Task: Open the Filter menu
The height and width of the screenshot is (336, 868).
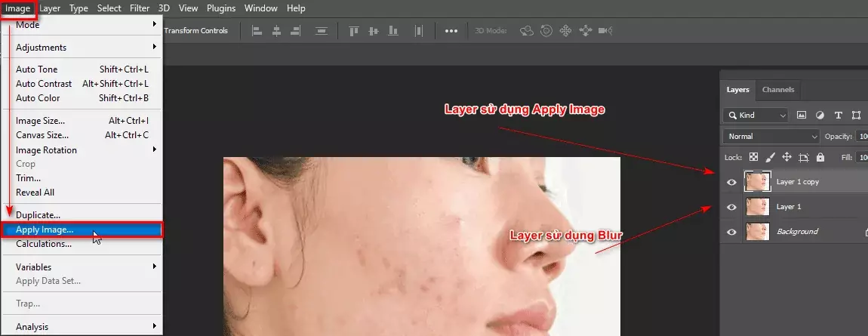Action: point(140,8)
